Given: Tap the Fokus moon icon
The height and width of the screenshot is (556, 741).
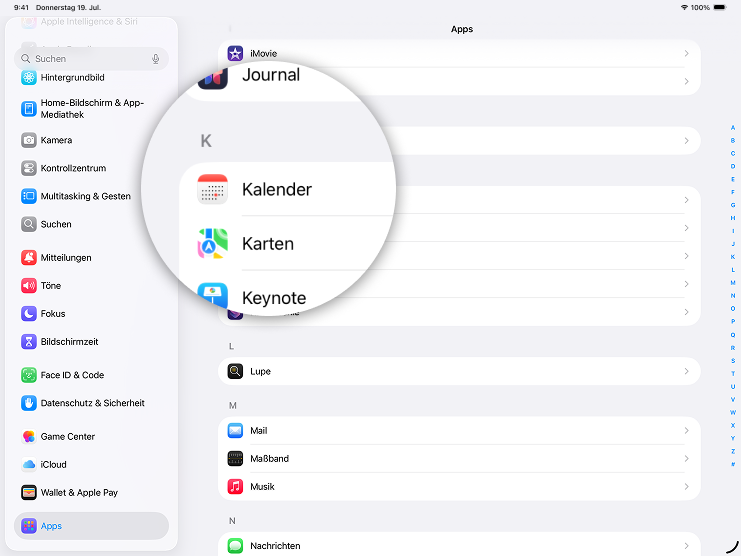Looking at the screenshot, I should pyautogui.click(x=29, y=313).
